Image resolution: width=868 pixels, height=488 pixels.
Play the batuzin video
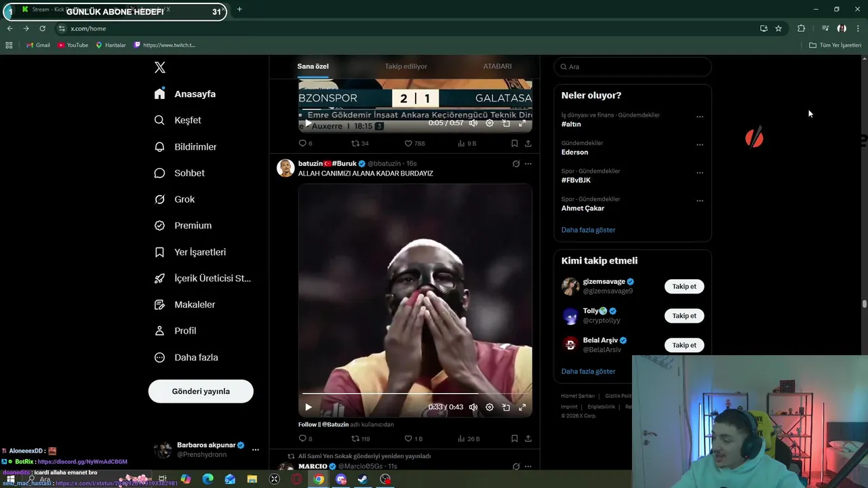308,407
